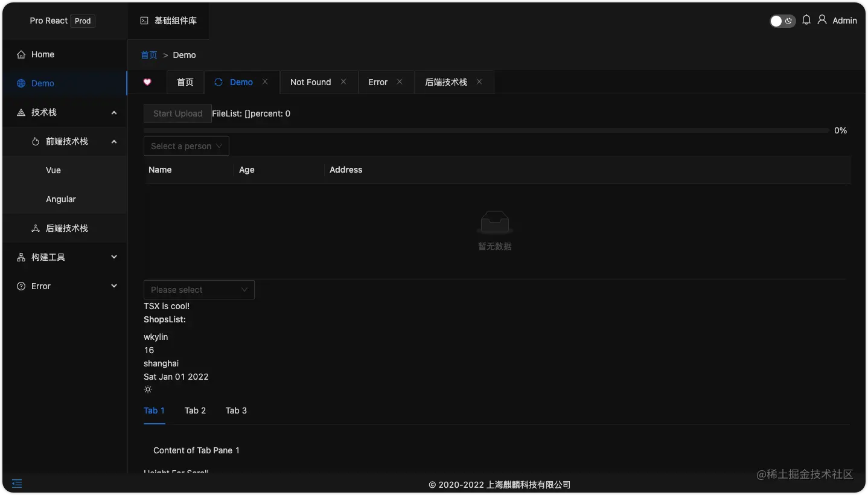Click the copyright footer text
Screen dimensions: 868x495
[x=500, y=485]
